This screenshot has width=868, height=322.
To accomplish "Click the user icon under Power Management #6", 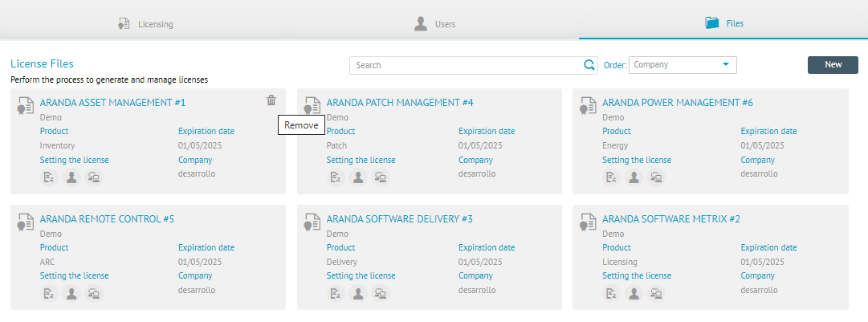I will 634,177.
